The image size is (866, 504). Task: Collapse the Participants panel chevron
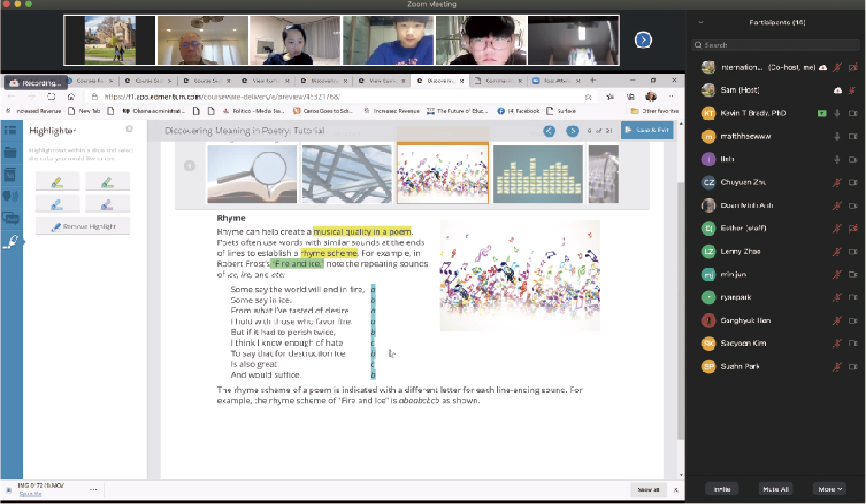click(701, 23)
